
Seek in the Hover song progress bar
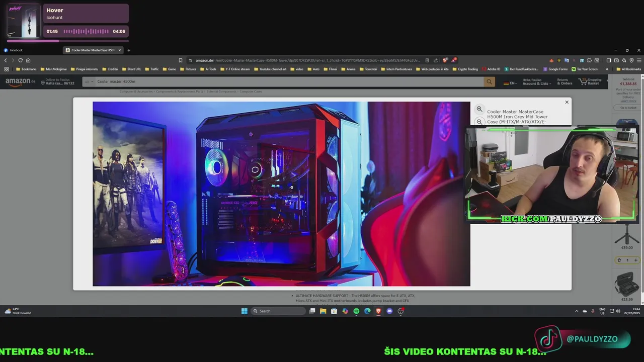[67, 41]
